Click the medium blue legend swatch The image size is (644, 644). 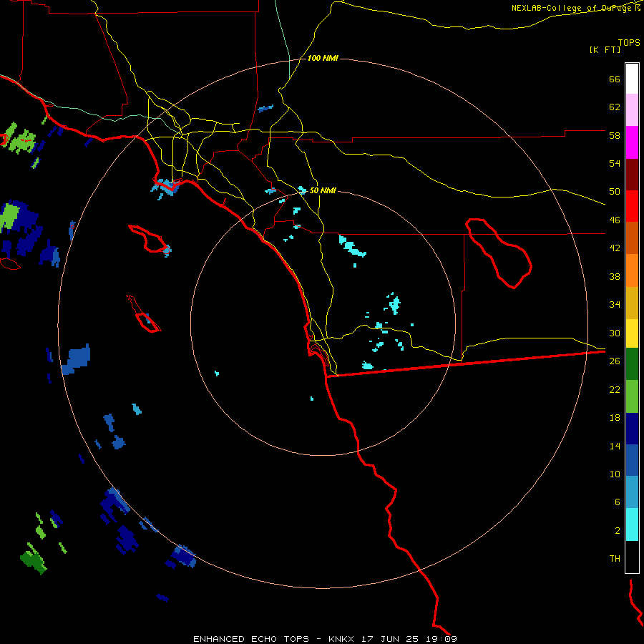(x=632, y=460)
